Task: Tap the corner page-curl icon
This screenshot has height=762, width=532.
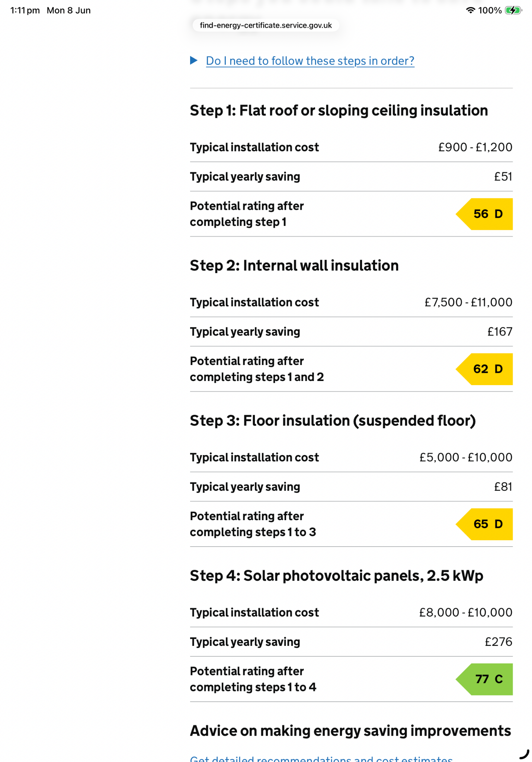Action: 524,754
